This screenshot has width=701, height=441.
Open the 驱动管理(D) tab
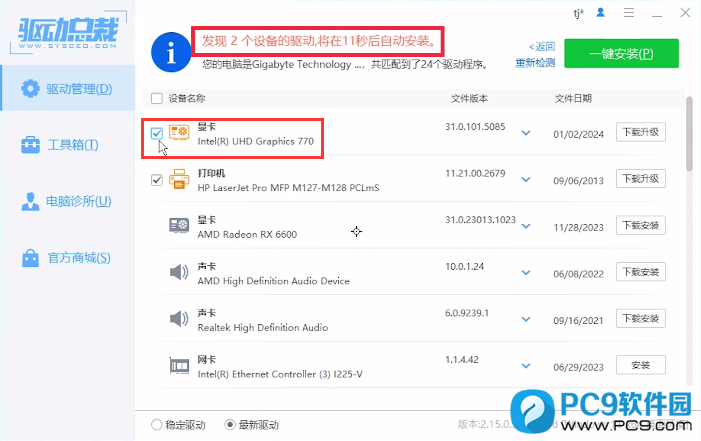68,88
